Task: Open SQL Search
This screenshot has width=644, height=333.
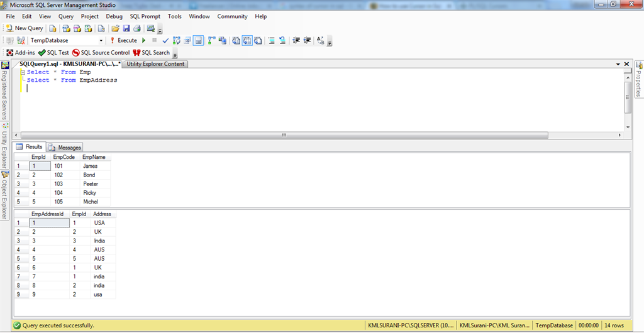Action: 151,53
